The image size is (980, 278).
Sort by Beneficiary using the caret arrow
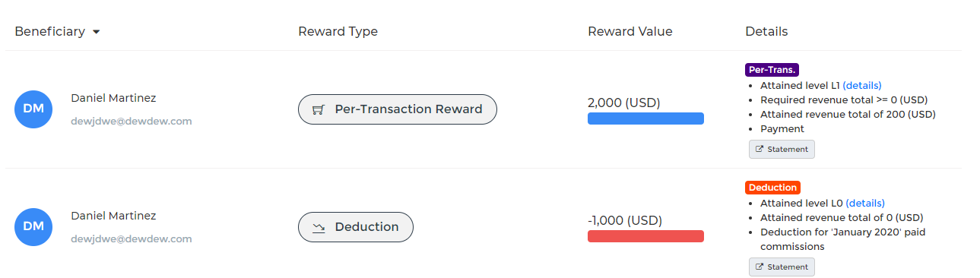coord(96,32)
